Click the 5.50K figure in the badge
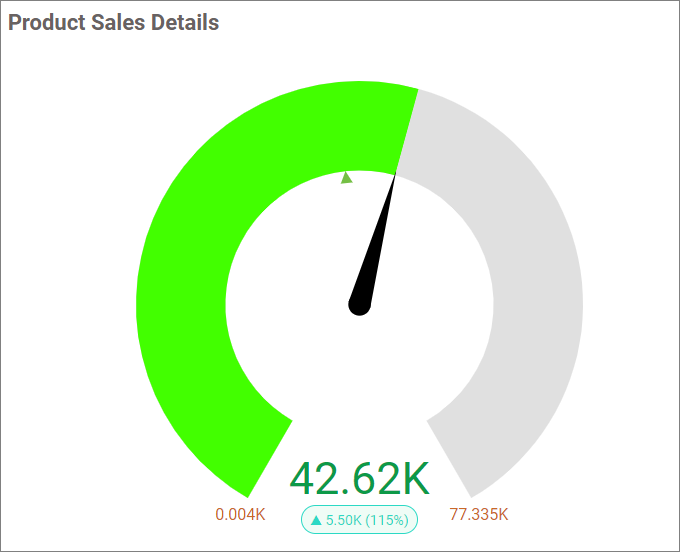 [343, 521]
